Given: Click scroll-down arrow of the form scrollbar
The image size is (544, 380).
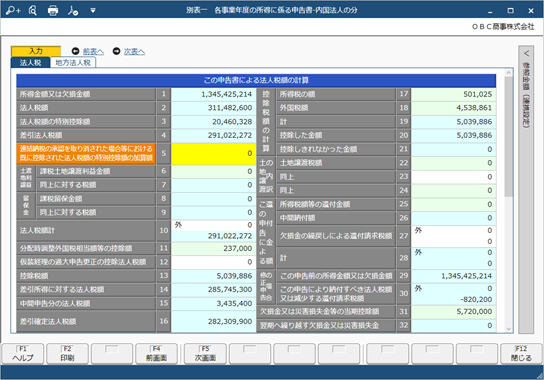Looking at the screenshot, I should point(509,329).
